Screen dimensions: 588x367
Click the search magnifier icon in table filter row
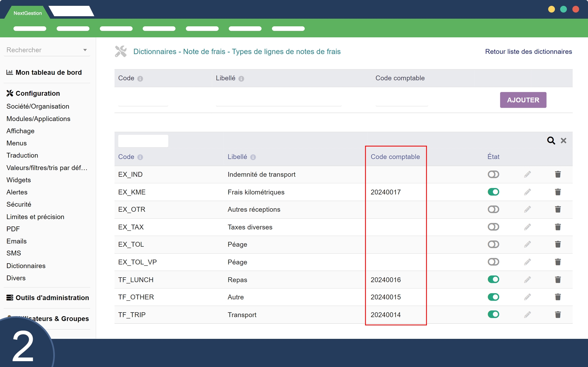pos(551,140)
